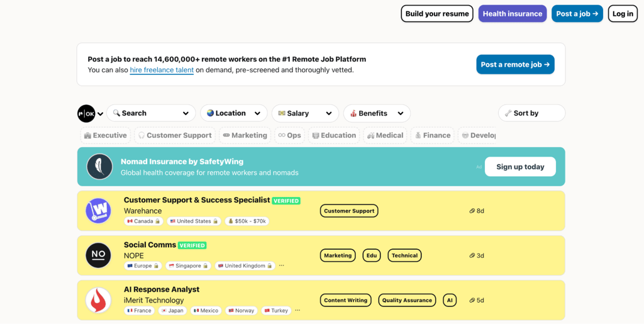Click the Japan location tag
The image size is (644, 324).
(172, 310)
